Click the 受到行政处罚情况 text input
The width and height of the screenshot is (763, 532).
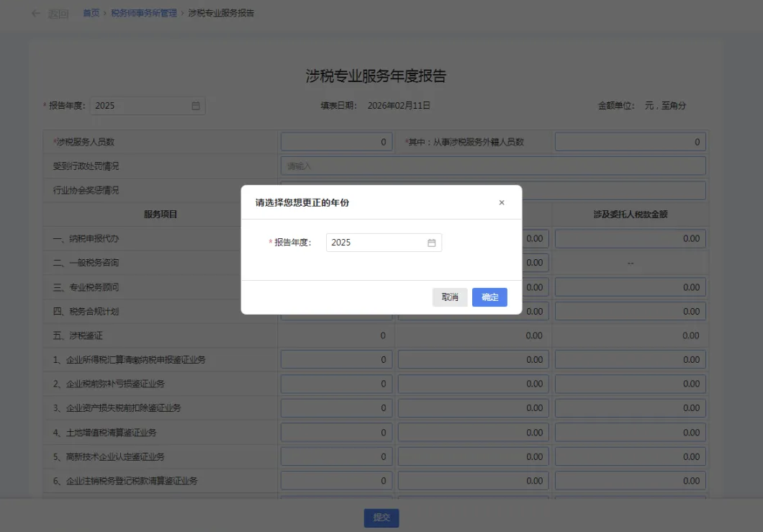(493, 166)
